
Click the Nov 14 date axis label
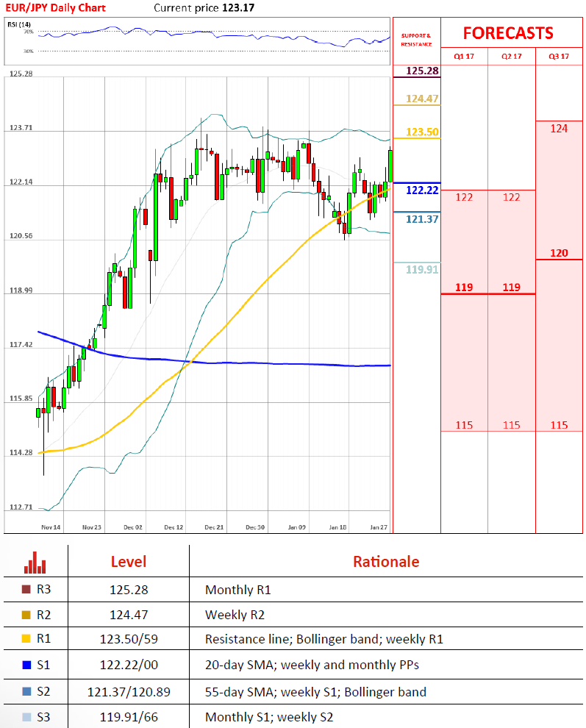coord(51,527)
